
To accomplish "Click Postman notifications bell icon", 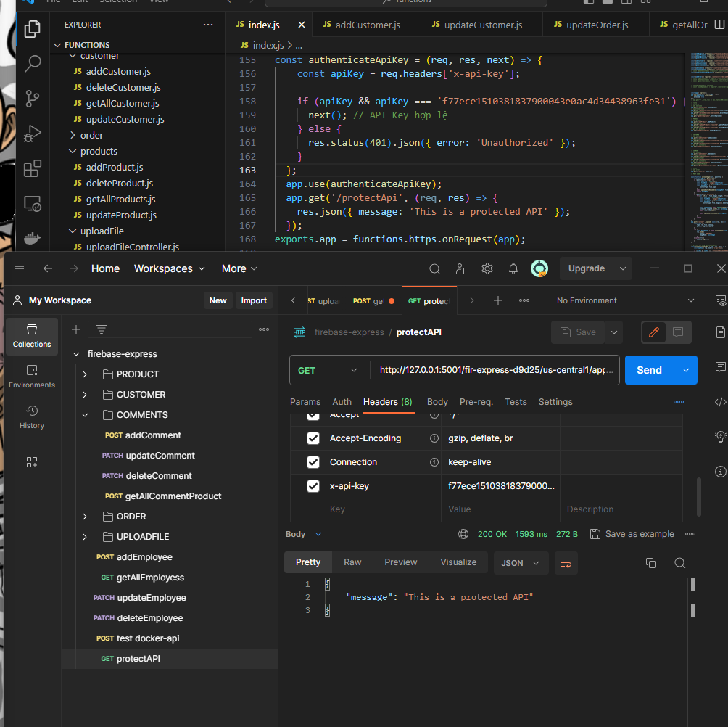I will coord(513,268).
